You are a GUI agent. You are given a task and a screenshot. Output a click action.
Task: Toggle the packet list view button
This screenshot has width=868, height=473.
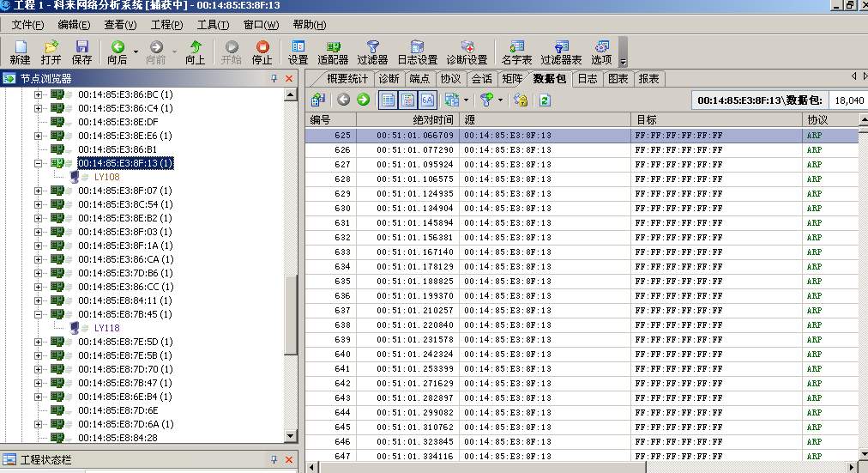coord(388,100)
